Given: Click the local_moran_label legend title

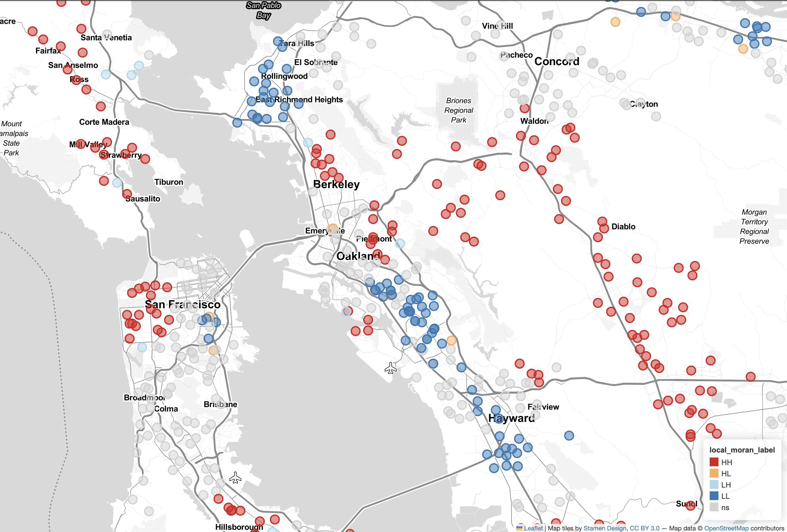Looking at the screenshot, I should pyautogui.click(x=742, y=450).
